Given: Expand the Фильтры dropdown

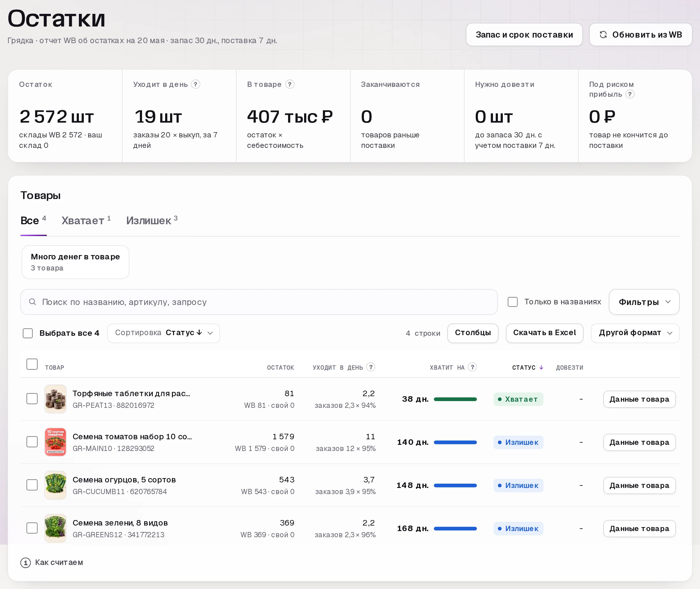Looking at the screenshot, I should pos(644,302).
